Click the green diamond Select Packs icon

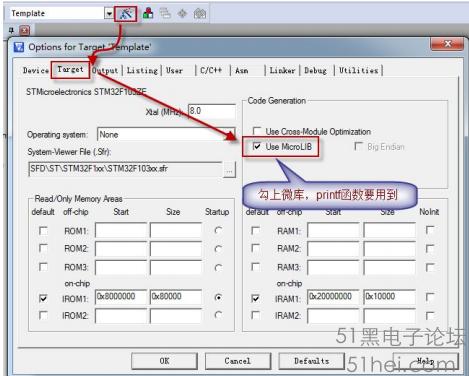click(182, 13)
